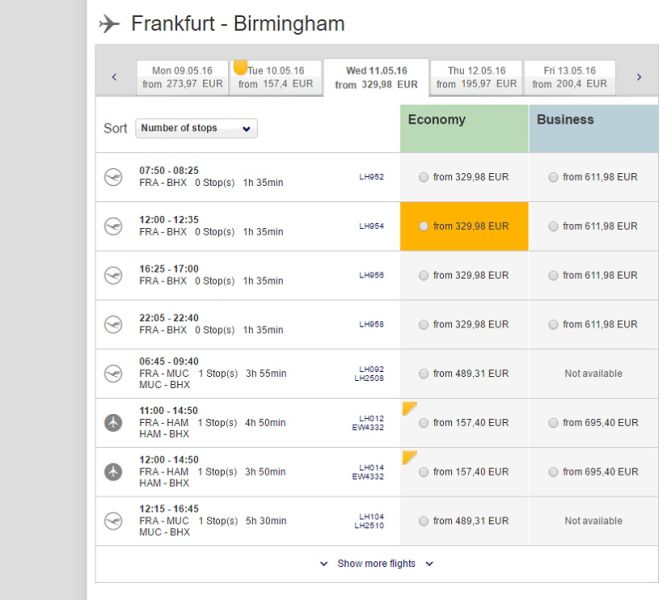The image size is (671, 600).
Task: Select Economy fare for the 07:50 flight
Action: (424, 177)
